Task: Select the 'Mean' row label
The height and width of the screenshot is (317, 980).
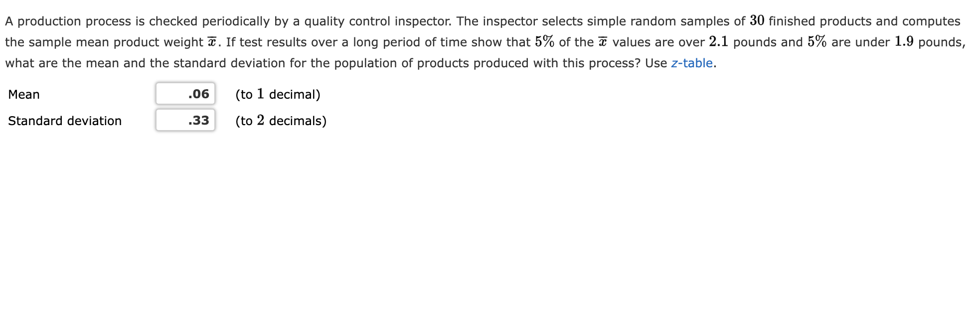Action: (24, 94)
